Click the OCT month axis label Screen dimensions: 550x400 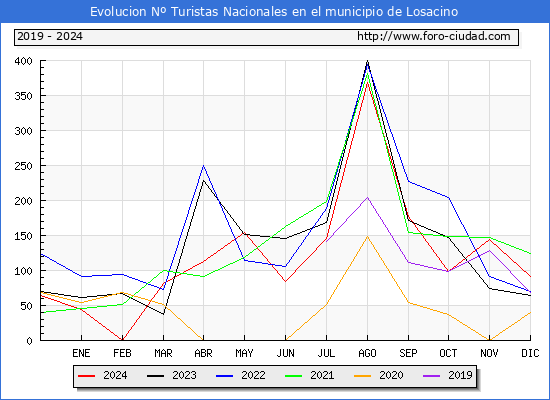click(448, 353)
